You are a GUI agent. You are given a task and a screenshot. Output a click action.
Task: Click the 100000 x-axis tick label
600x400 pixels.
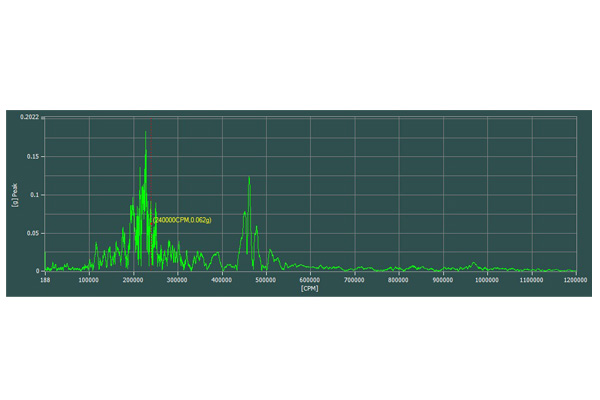[89, 280]
